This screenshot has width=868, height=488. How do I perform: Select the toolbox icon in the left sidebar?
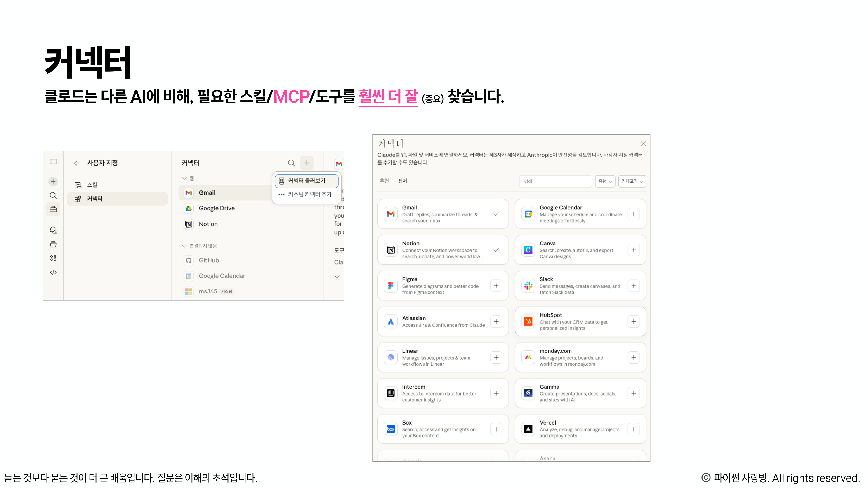[x=53, y=209]
